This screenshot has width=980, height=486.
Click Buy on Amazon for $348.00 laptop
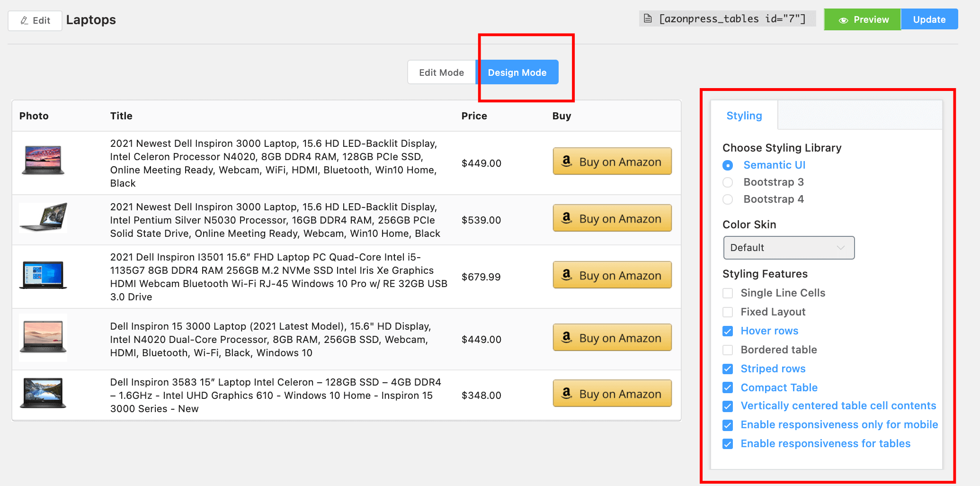click(x=612, y=394)
